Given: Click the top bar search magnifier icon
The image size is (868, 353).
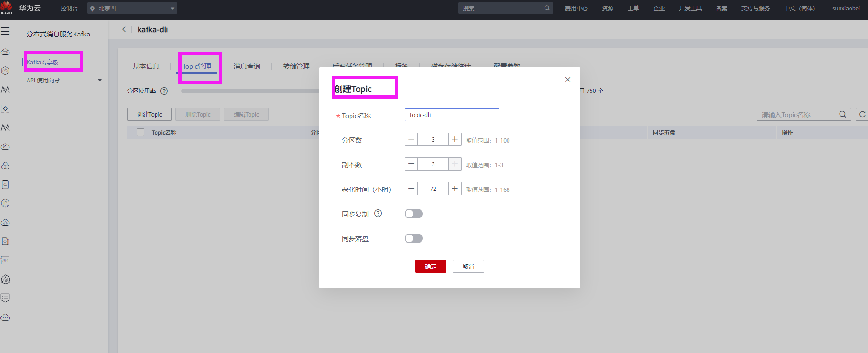Looking at the screenshot, I should coord(547,8).
